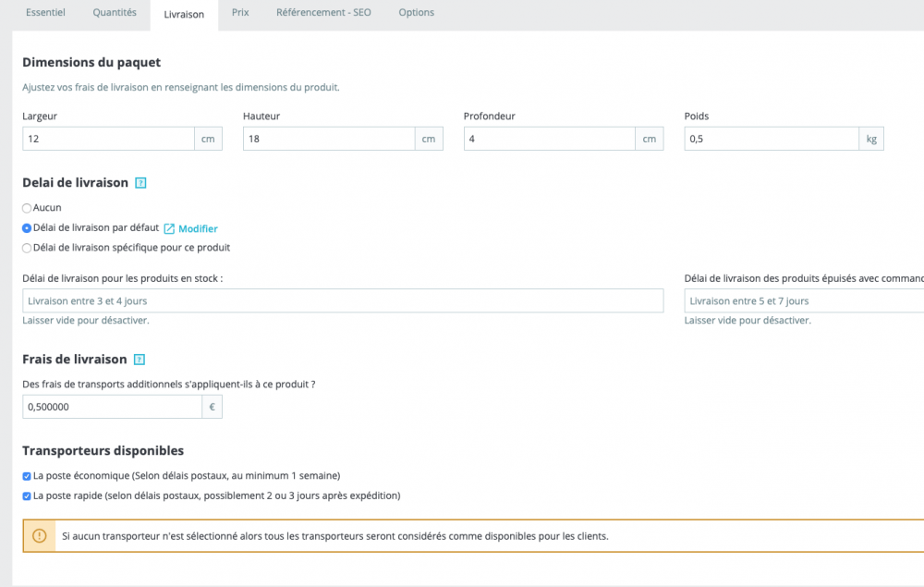
Task: Click the external link icon before Modifier
Action: click(169, 228)
